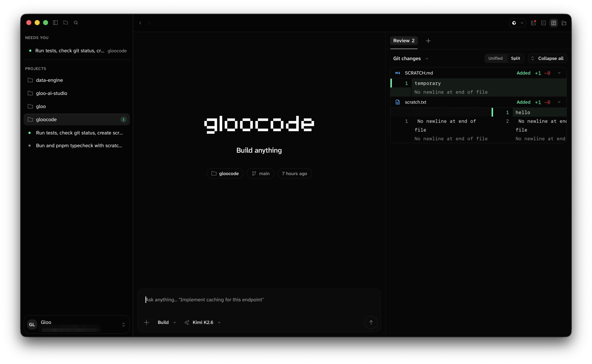The width and height of the screenshot is (592, 364).
Task: Select the Review 2 tab
Action: [404, 41]
